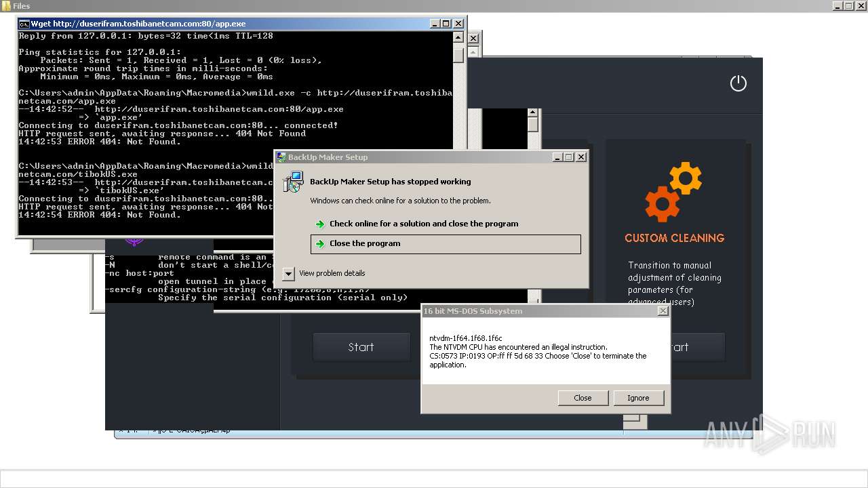
Task: Click the left Start button in the cleaner app
Action: pyautogui.click(x=361, y=347)
